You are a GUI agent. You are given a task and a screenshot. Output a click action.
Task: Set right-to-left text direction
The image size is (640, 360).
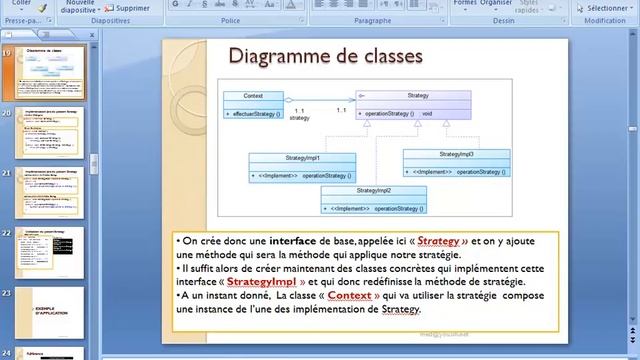tap(398, 4)
